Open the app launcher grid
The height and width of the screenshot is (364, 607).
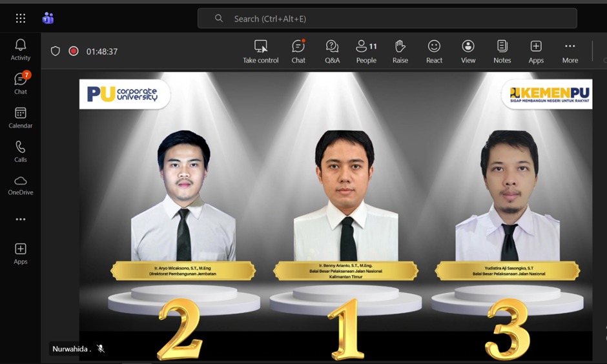21,18
